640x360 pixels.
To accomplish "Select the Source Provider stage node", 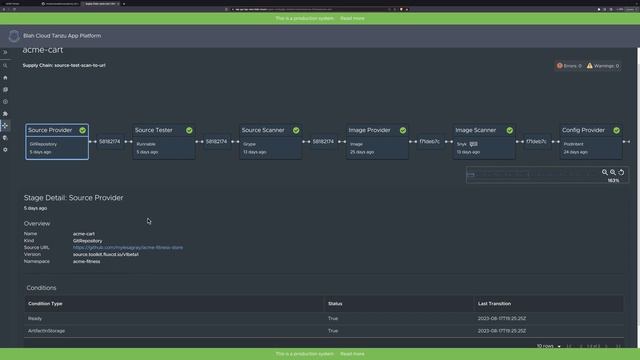I will (57, 142).
